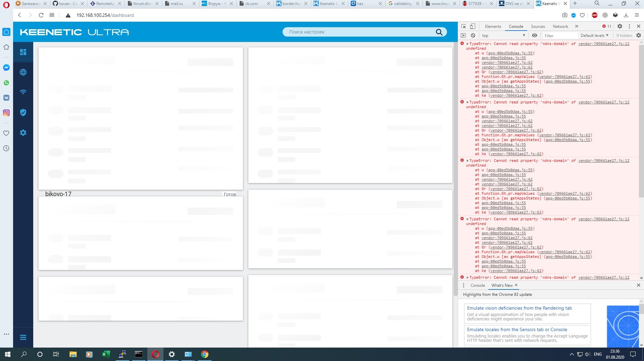
Task: Switch to the Network tab in DevTools
Action: click(x=560, y=26)
